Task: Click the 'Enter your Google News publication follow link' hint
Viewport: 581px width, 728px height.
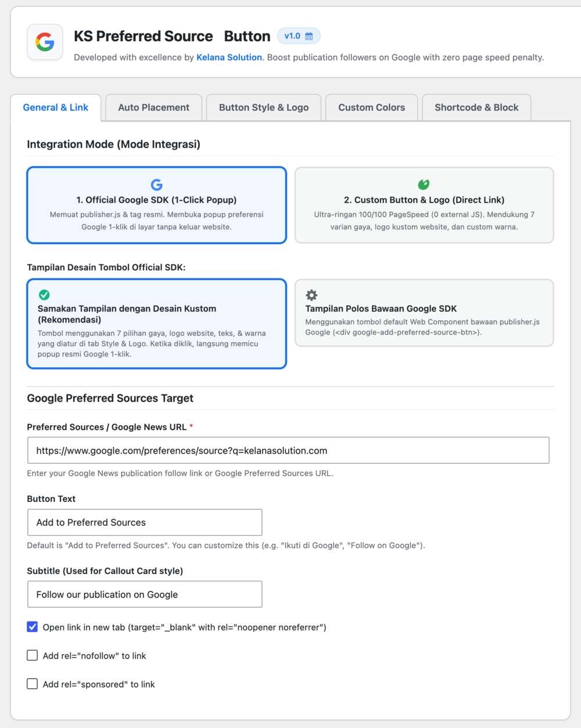Action: point(180,474)
